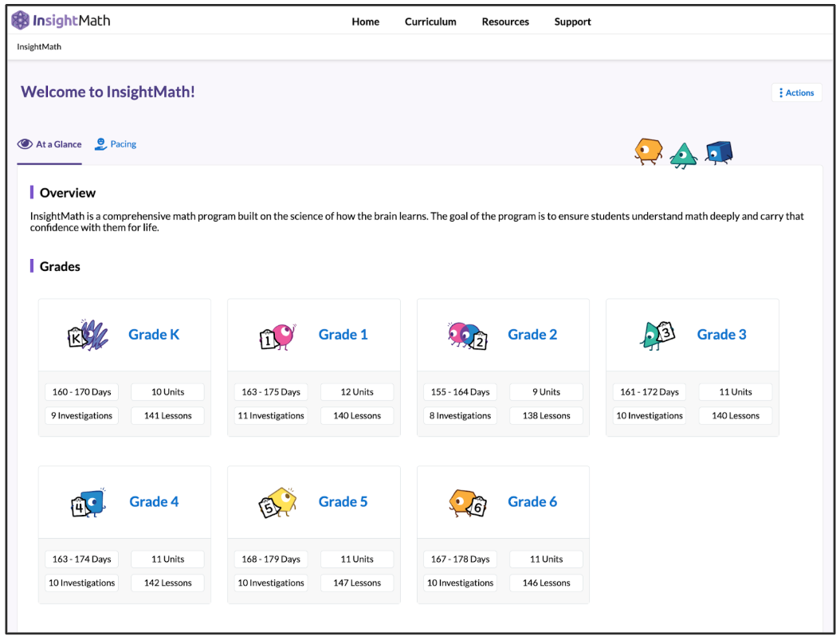Select the At a Glance tab
The image size is (840, 636).
coord(56,144)
